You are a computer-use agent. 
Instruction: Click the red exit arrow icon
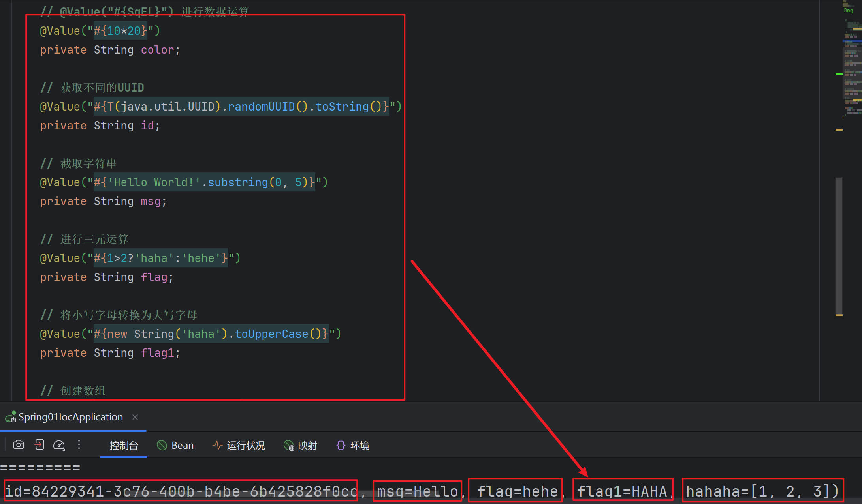39,445
